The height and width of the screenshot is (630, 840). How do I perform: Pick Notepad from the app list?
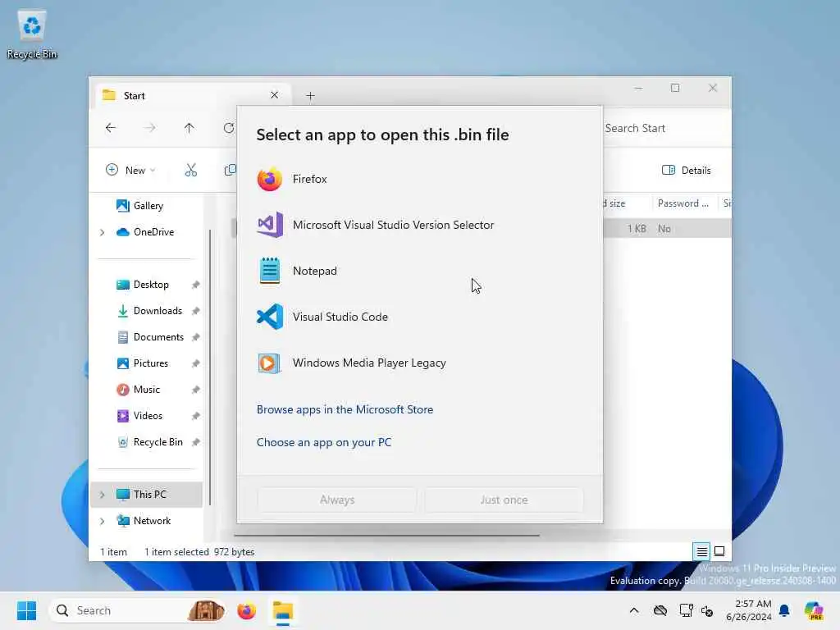point(419,271)
